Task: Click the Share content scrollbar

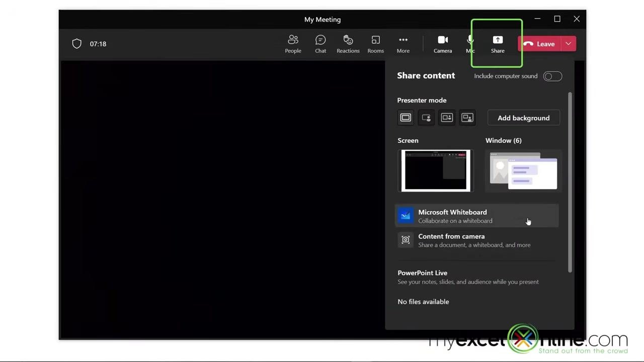Action: point(570,182)
